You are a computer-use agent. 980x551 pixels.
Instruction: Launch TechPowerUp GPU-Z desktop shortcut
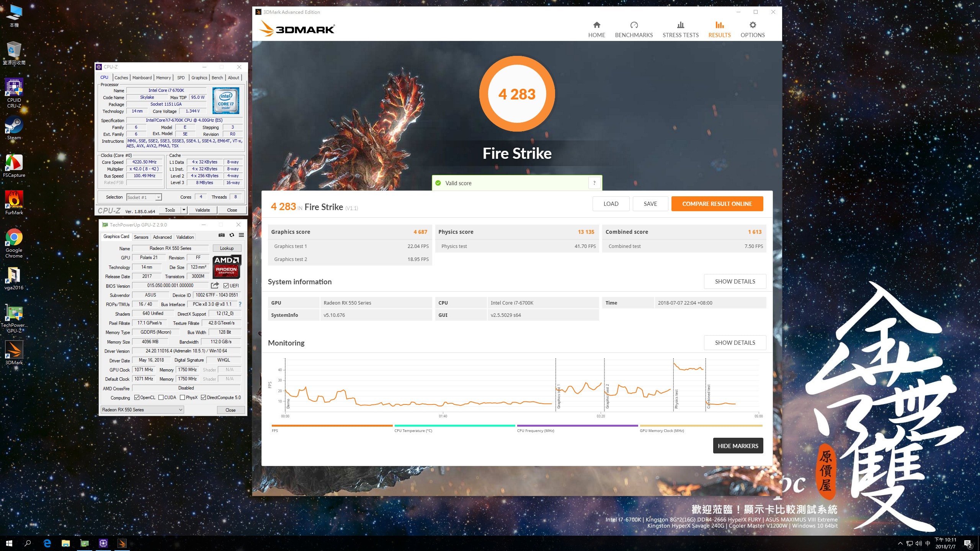tap(14, 319)
